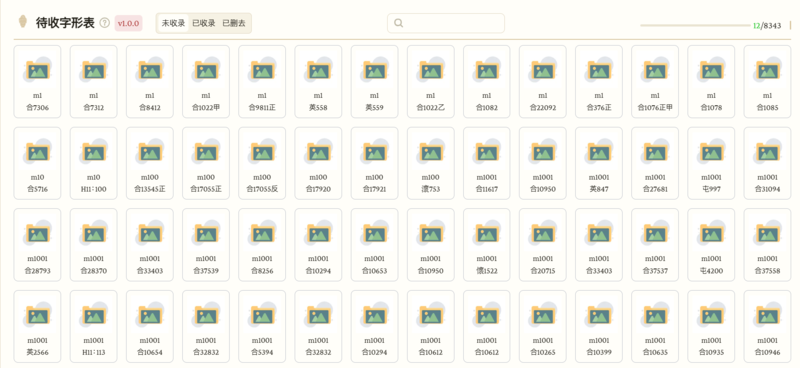
Task: Open the m1001 card labeled 合28793
Action: click(37, 245)
